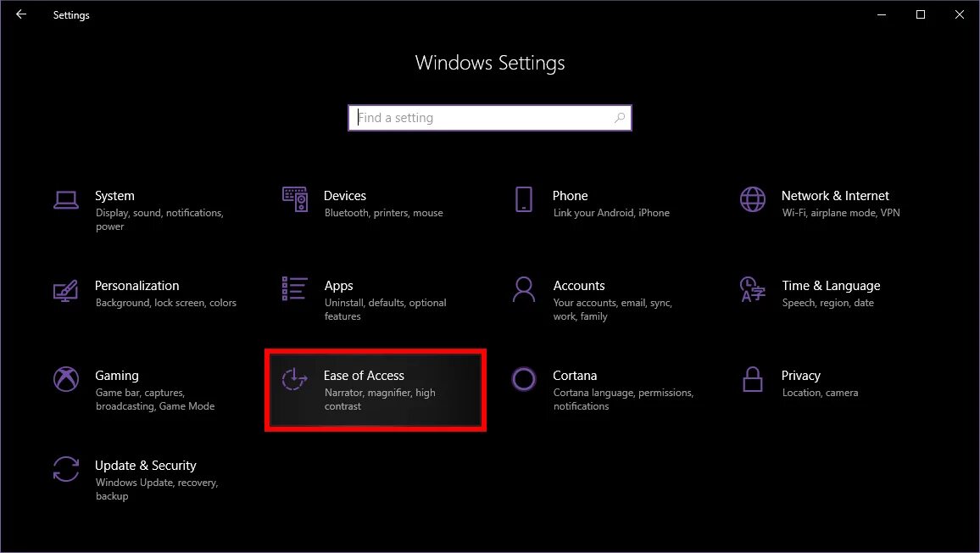
Task: Open the Network & Internet globe icon
Action: 753,199
